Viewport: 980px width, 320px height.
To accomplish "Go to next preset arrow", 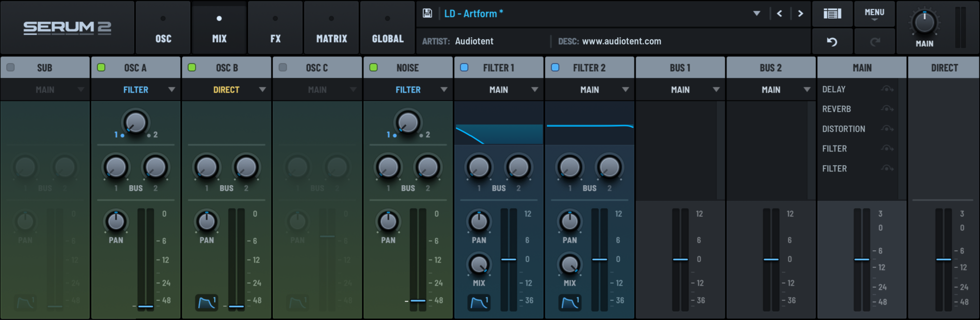I will click(801, 13).
